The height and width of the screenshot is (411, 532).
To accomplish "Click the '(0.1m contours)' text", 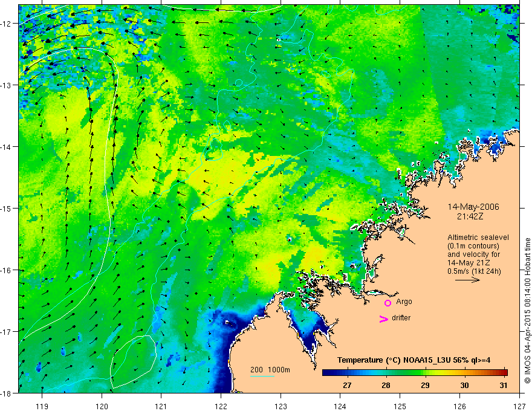I will pyautogui.click(x=473, y=246).
